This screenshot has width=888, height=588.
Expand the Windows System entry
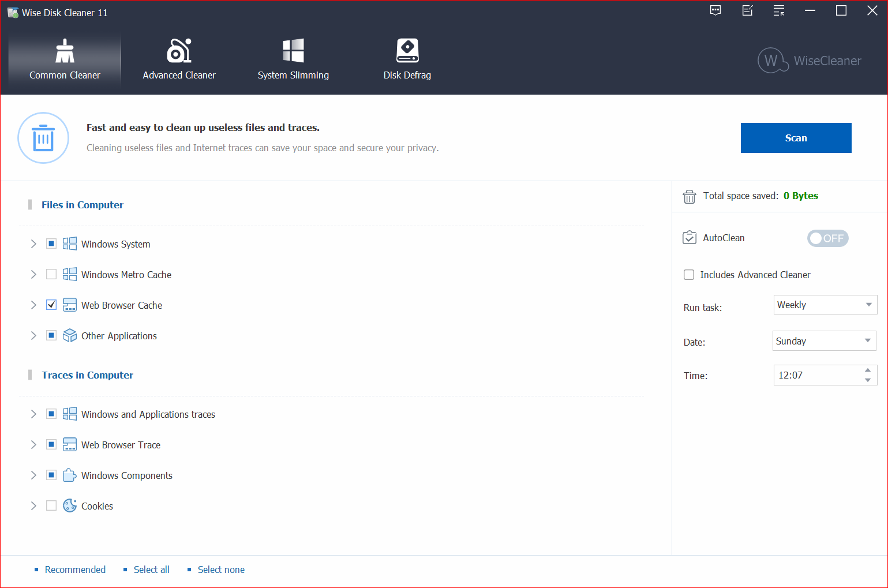point(33,244)
